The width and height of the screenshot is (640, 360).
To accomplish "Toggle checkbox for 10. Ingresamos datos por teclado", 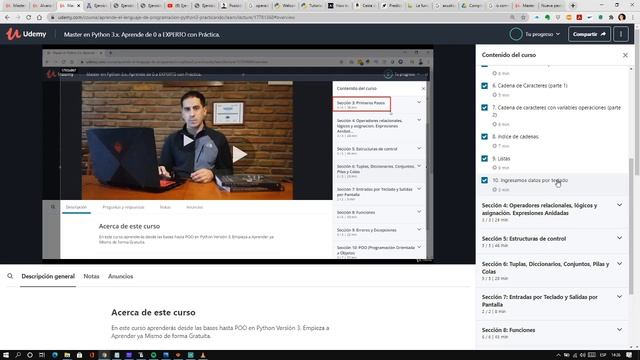I will [x=484, y=180].
